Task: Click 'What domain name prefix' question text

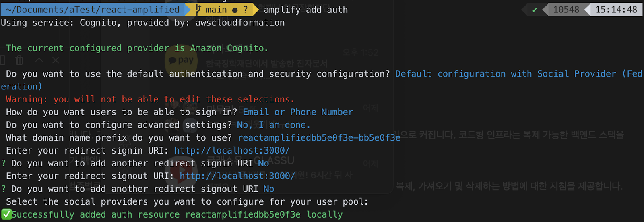Action: click(119, 138)
